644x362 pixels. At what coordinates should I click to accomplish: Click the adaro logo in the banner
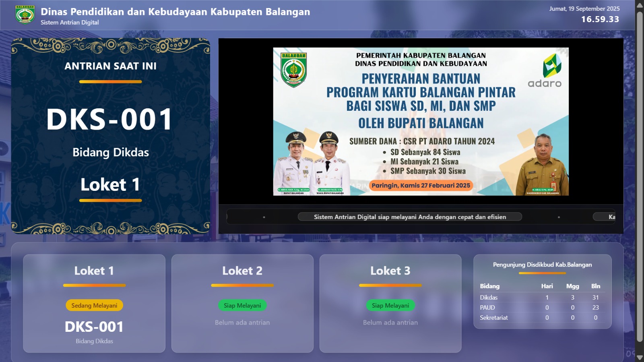[x=545, y=71]
